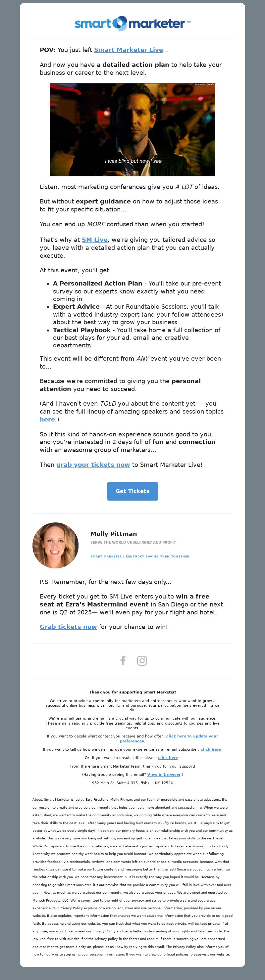The height and width of the screenshot is (980, 265).
Task: Open the 'Smart Marketer Live' link
Action: 128,50
